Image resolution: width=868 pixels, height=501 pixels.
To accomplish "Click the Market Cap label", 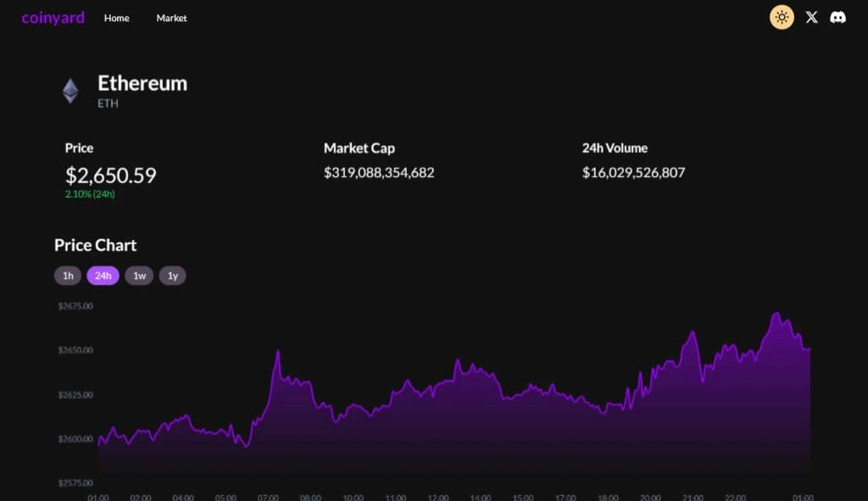I will (359, 148).
